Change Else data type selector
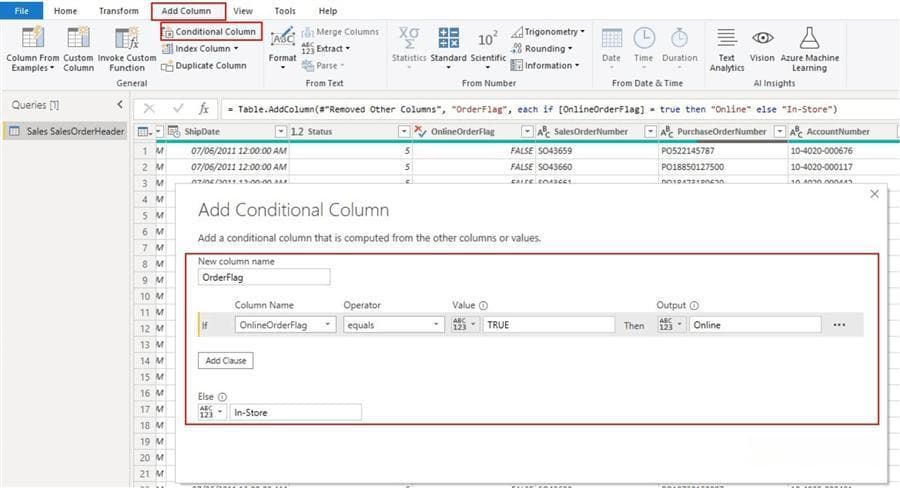The width and height of the screenshot is (900, 488). point(211,412)
